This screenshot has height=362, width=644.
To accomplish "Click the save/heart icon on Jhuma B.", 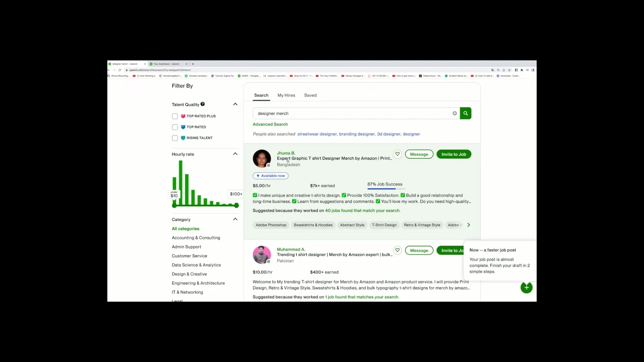I will pyautogui.click(x=397, y=154).
